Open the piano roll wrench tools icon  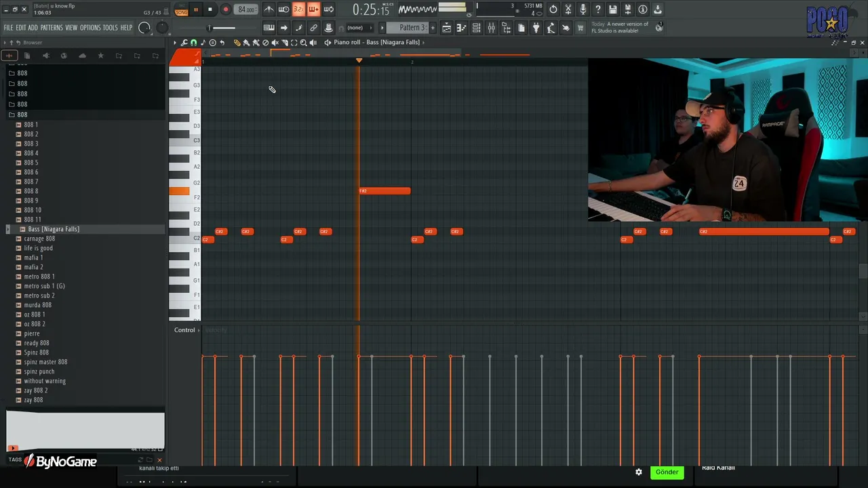(x=184, y=42)
